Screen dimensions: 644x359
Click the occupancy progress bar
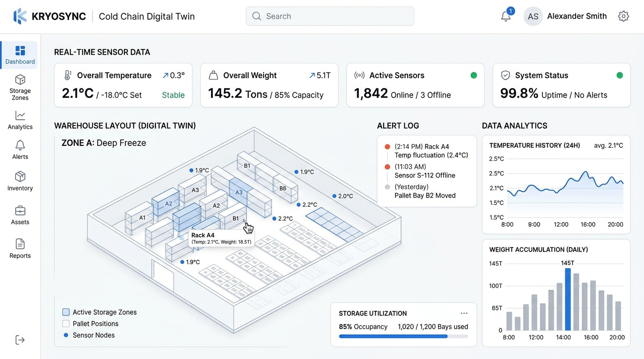[403, 336]
